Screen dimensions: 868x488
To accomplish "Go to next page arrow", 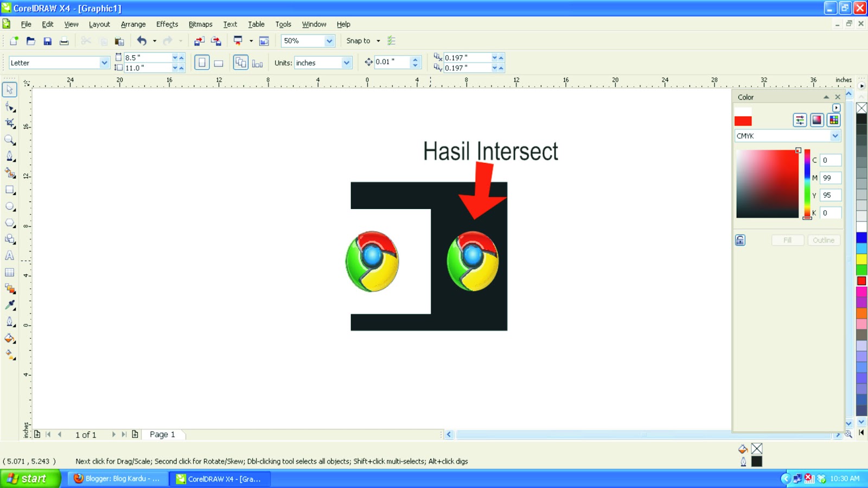I will (113, 434).
